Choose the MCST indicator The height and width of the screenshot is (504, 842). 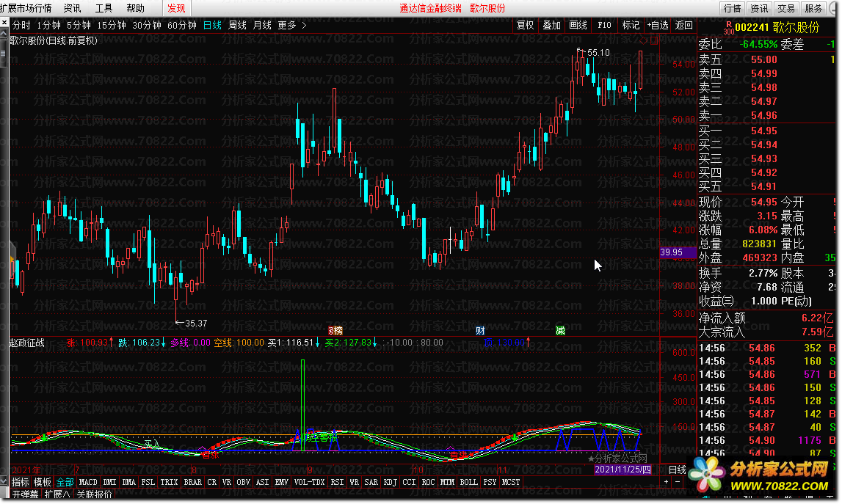tap(511, 482)
